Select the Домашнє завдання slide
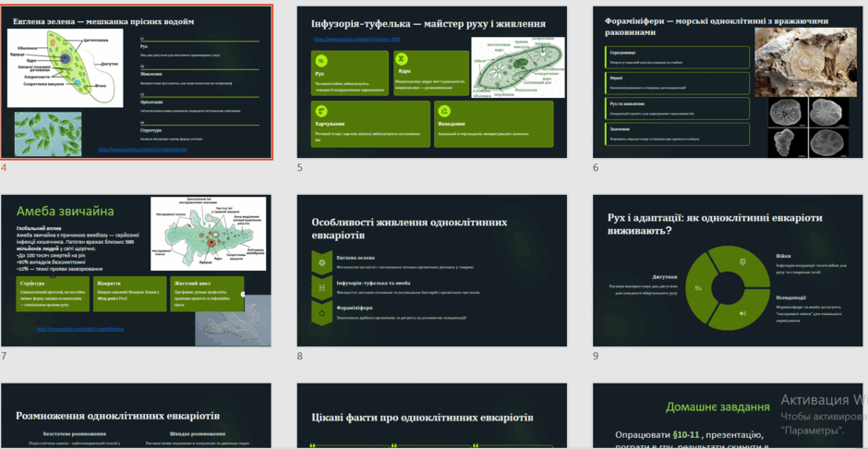The width and height of the screenshot is (868, 449). point(728,416)
